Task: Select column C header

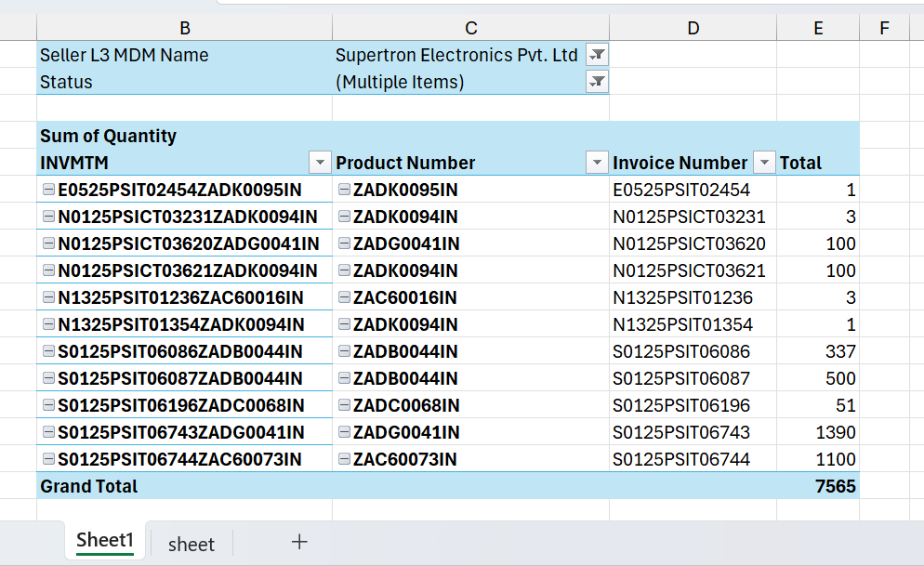Action: click(470, 28)
